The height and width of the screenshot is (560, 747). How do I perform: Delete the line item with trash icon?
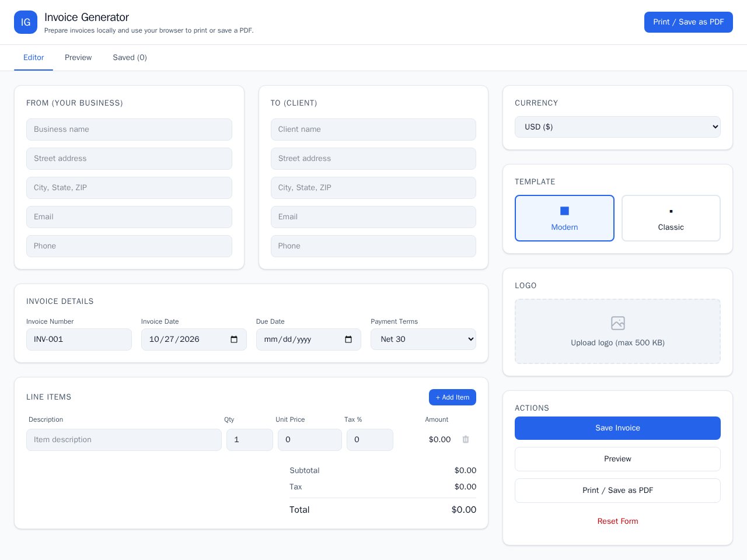[466, 439]
